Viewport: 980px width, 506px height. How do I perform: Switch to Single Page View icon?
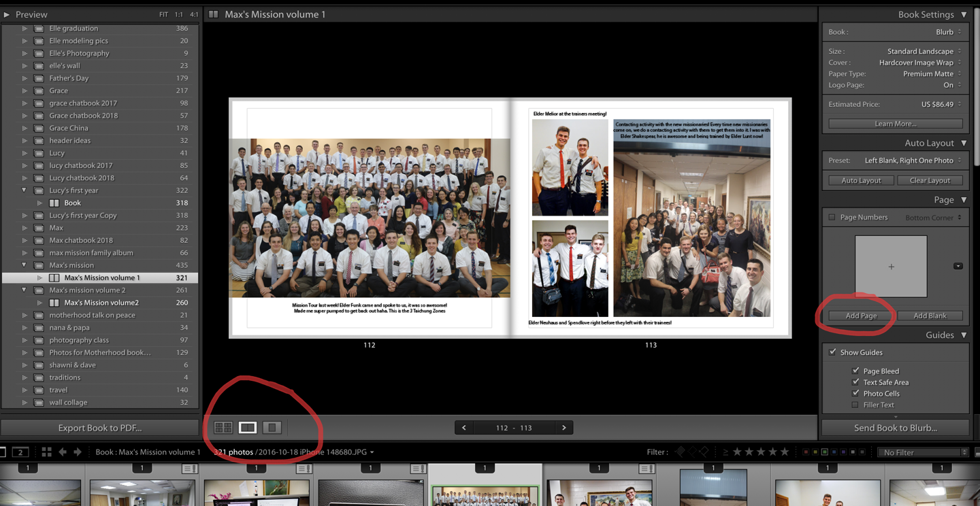click(272, 428)
